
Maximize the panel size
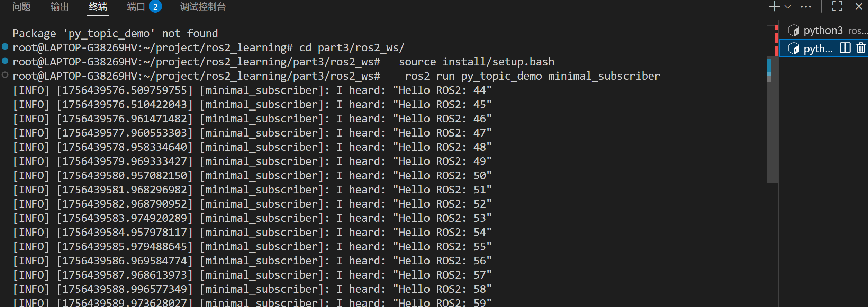tap(837, 6)
